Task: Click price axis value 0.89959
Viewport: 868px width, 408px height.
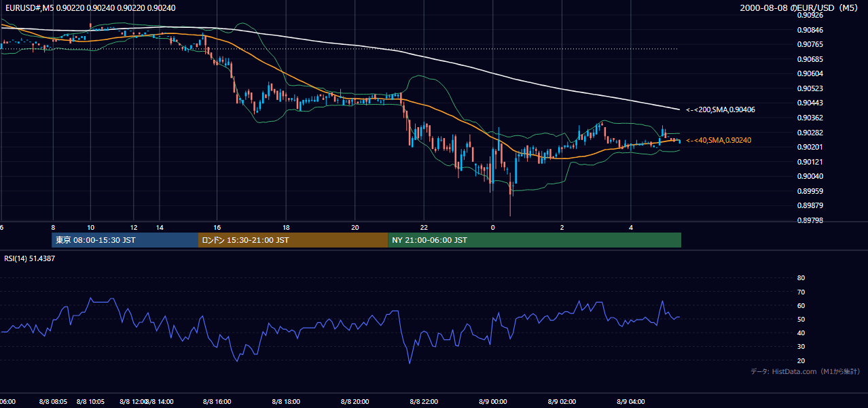Action: (810, 191)
